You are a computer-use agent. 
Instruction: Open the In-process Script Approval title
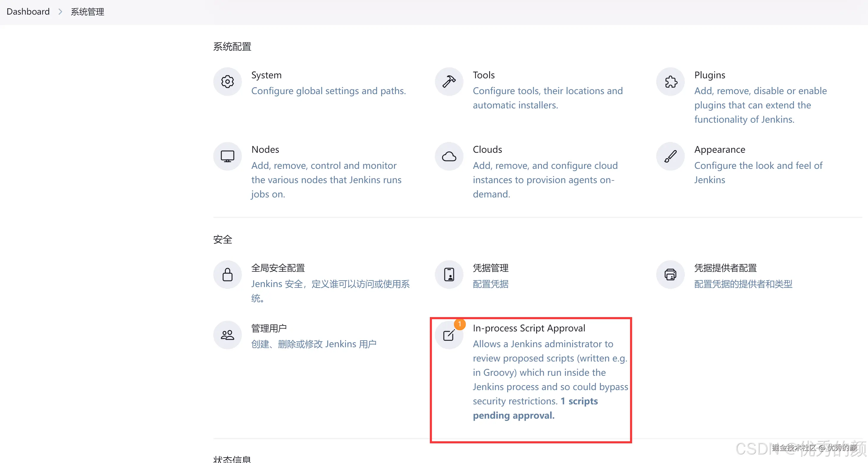point(529,328)
